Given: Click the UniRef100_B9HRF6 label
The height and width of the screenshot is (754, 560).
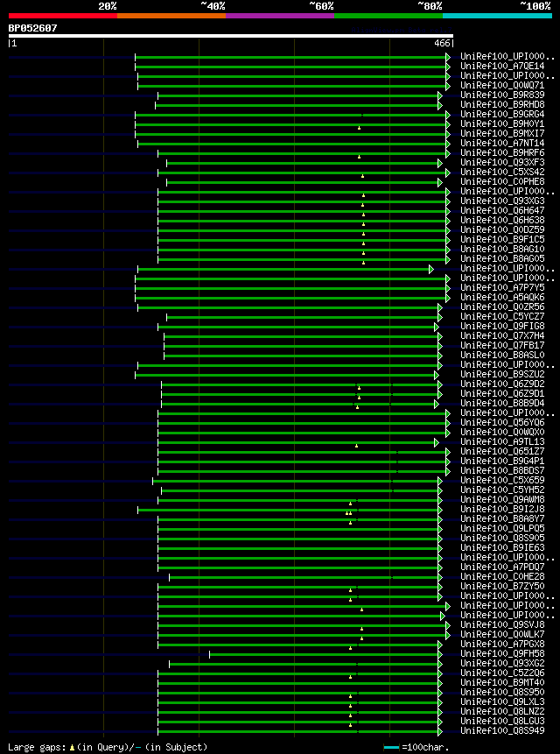Looking at the screenshot, I should tap(502, 153).
